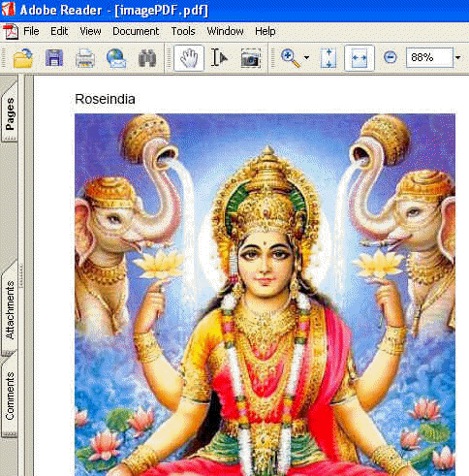This screenshot has height=476, width=469.
Task: Open the zoom percentage dropdown arrow
Action: click(458, 58)
